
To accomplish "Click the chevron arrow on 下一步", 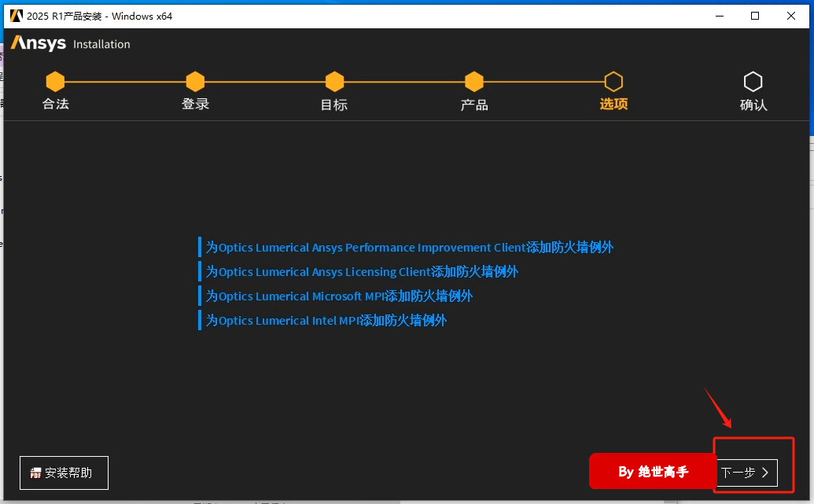I will click(x=765, y=473).
